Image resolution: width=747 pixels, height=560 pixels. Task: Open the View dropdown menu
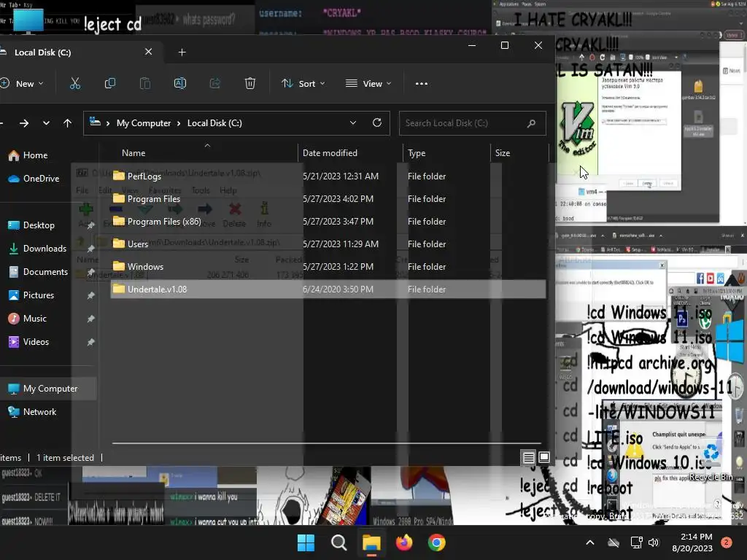point(368,83)
